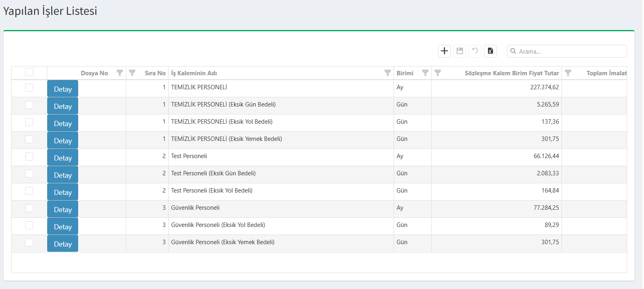The width and height of the screenshot is (644, 289).
Task: Open the filter for Sıra No column
Action: 132,73
